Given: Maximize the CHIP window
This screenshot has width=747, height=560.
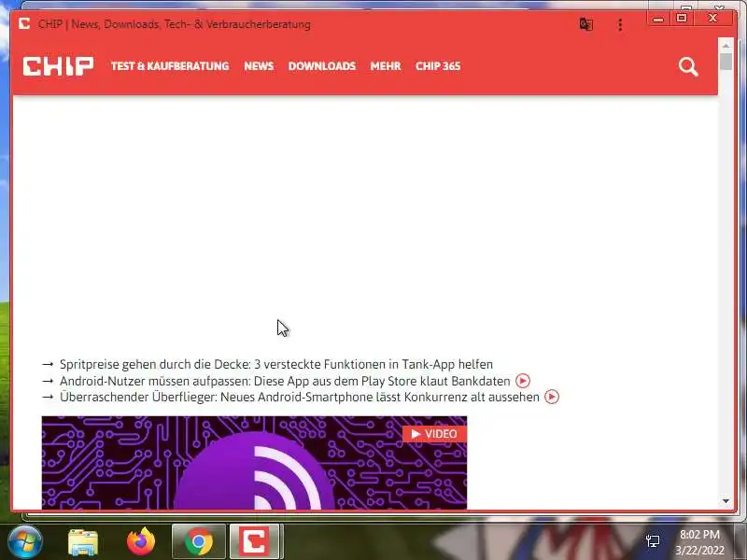Looking at the screenshot, I should pos(682,18).
